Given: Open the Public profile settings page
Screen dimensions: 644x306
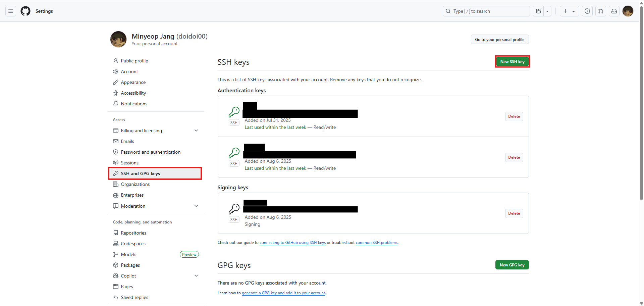Looking at the screenshot, I should [134, 61].
